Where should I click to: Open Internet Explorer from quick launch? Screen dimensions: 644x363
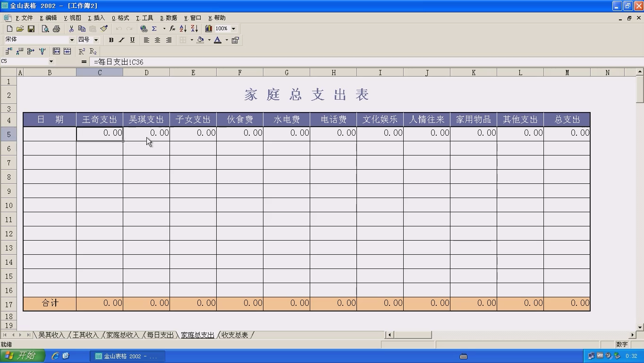[x=55, y=356]
